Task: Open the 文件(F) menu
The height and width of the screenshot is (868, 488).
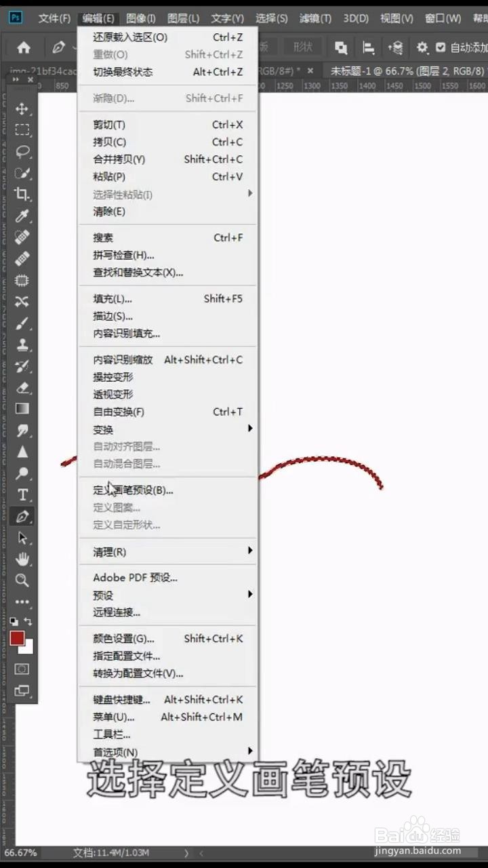Action: 54,18
